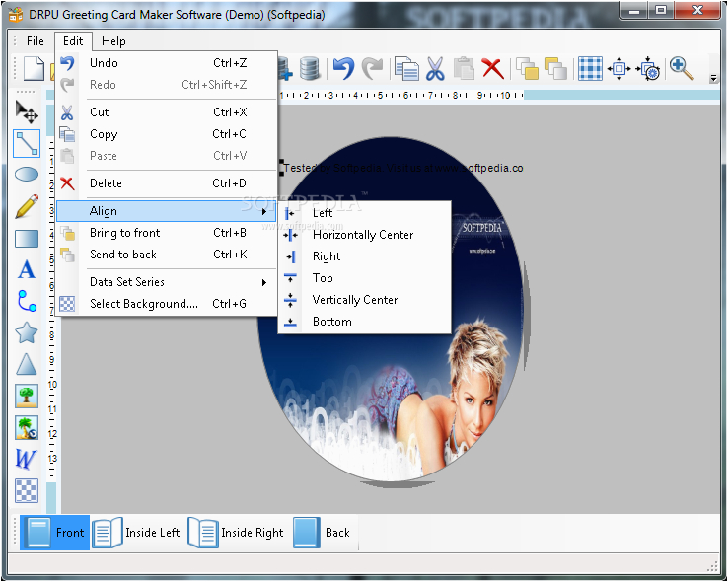Viewport: 728px width, 582px height.
Task: Open toolbar overflow options arrow
Action: [x=714, y=76]
